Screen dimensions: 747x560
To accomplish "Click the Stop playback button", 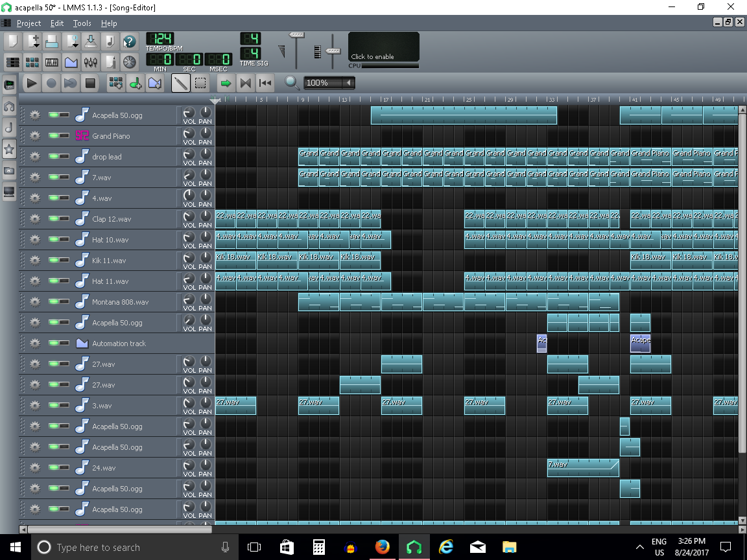I will (90, 83).
